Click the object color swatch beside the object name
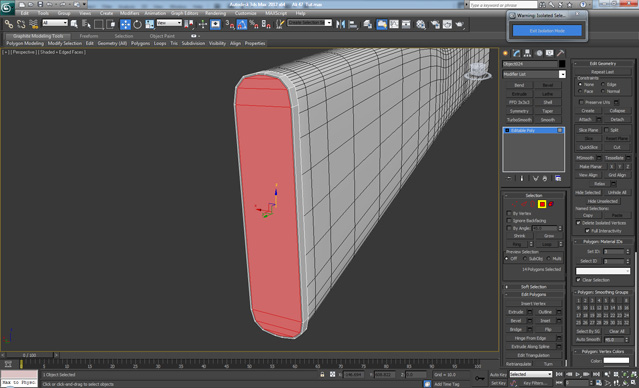This screenshot has width=639, height=388. tap(562, 64)
